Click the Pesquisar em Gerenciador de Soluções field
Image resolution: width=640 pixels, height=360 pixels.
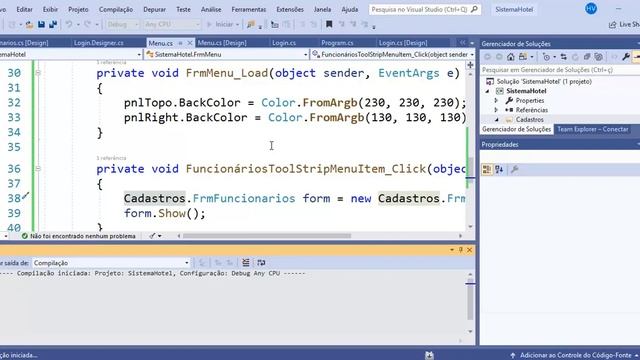[x=560, y=70]
